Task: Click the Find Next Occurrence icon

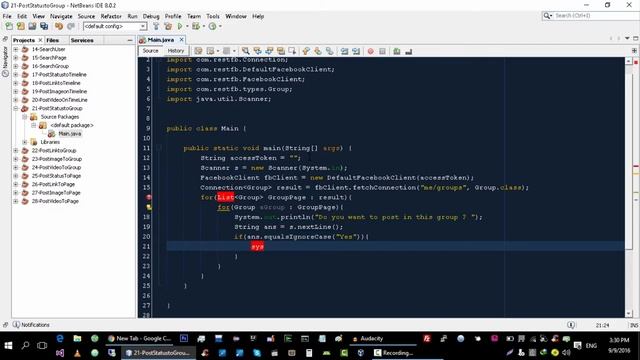Action: [x=269, y=51]
